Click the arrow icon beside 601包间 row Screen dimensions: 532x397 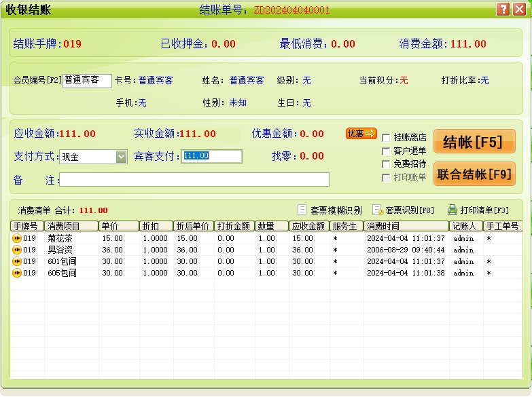[x=17, y=262]
